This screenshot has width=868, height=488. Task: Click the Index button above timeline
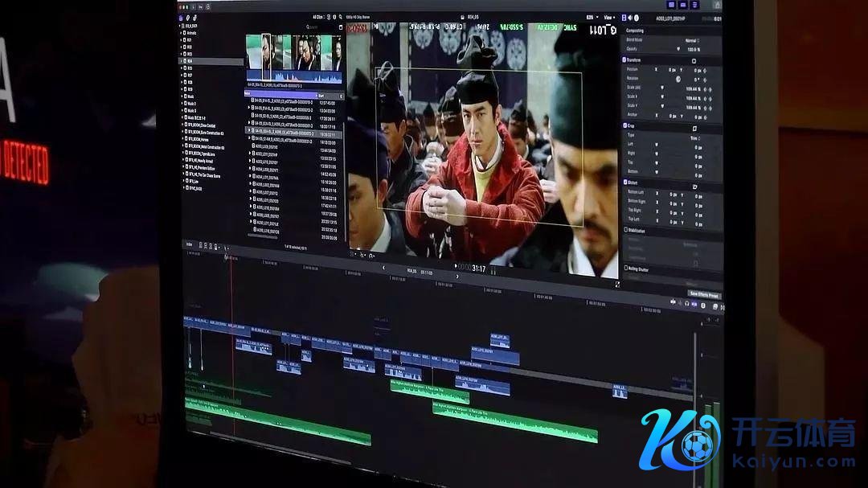click(190, 244)
